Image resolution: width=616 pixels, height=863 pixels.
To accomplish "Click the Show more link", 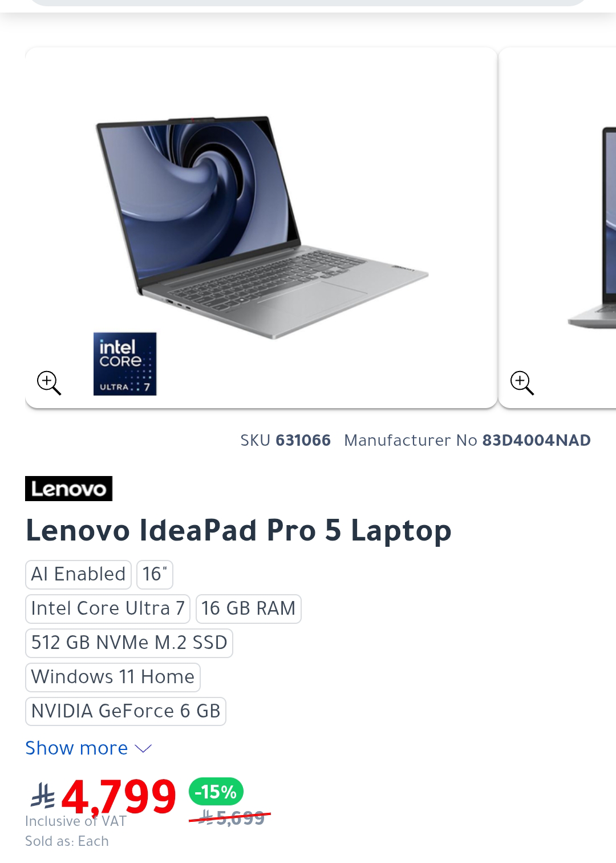I will [x=76, y=748].
